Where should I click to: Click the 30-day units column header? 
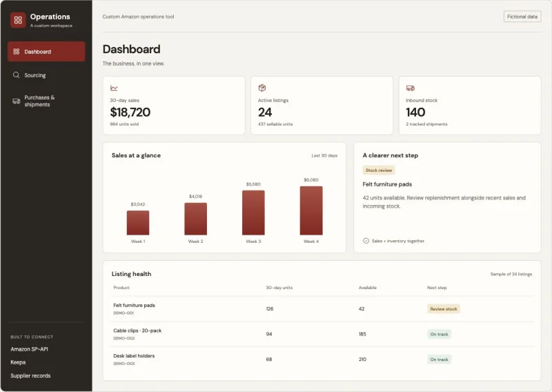(x=279, y=288)
